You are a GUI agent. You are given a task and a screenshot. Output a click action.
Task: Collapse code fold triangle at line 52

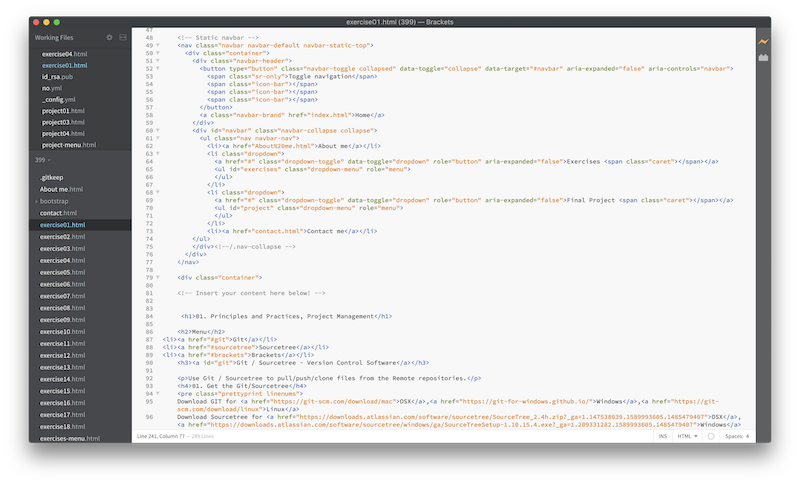(x=158, y=68)
